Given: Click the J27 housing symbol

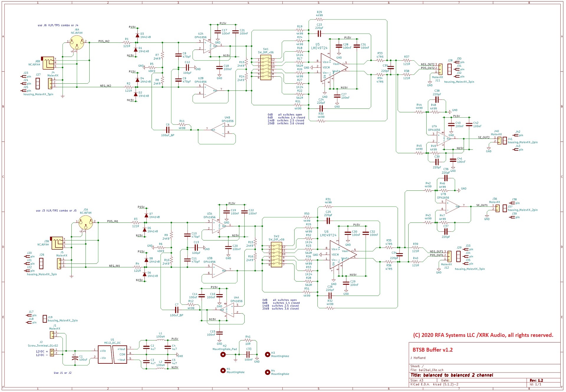Looking at the screenshot, I should tap(38, 83).
